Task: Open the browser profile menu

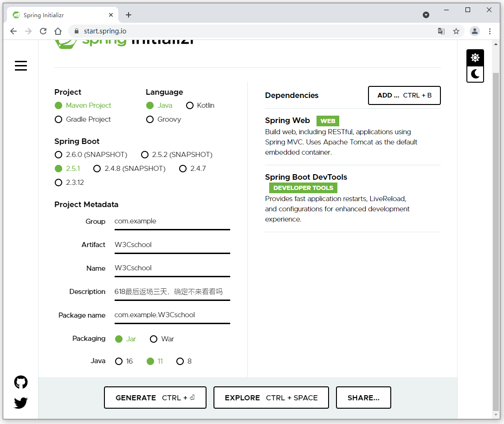Action: coord(474,31)
